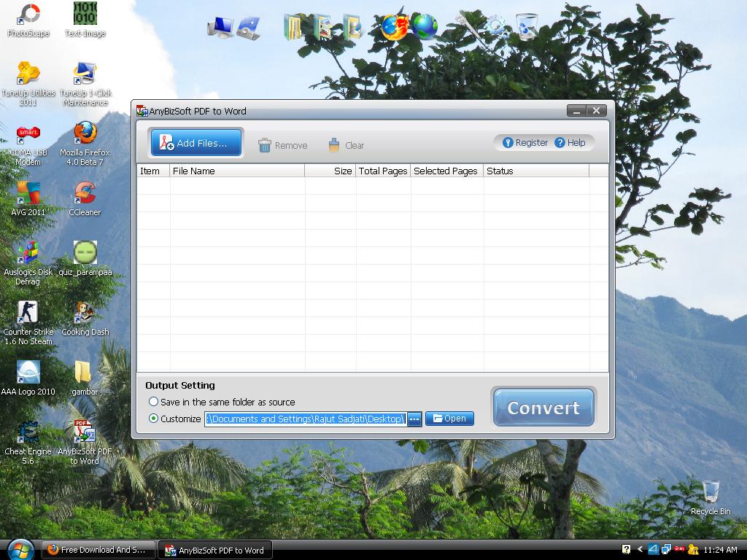The height and width of the screenshot is (560, 747).
Task: Click the blue Convert button
Action: (x=543, y=408)
